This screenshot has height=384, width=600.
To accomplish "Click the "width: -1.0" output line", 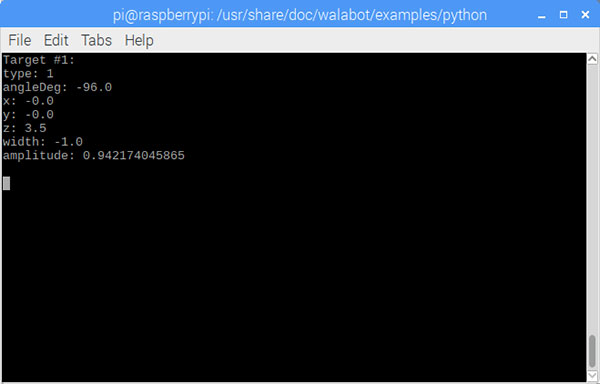I will tap(42, 142).
